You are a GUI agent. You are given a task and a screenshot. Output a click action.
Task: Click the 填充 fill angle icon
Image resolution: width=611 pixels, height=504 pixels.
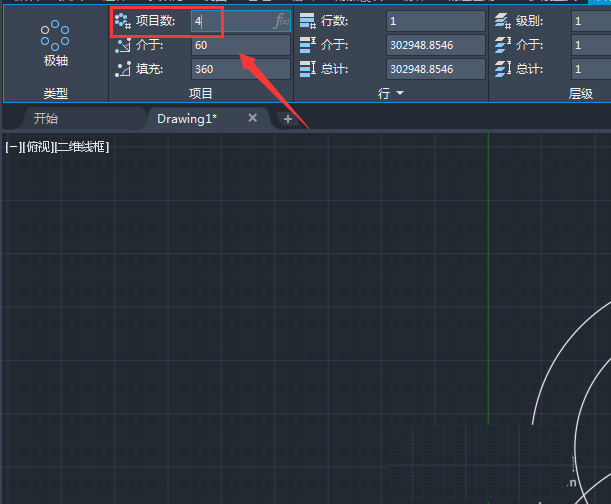[x=123, y=69]
